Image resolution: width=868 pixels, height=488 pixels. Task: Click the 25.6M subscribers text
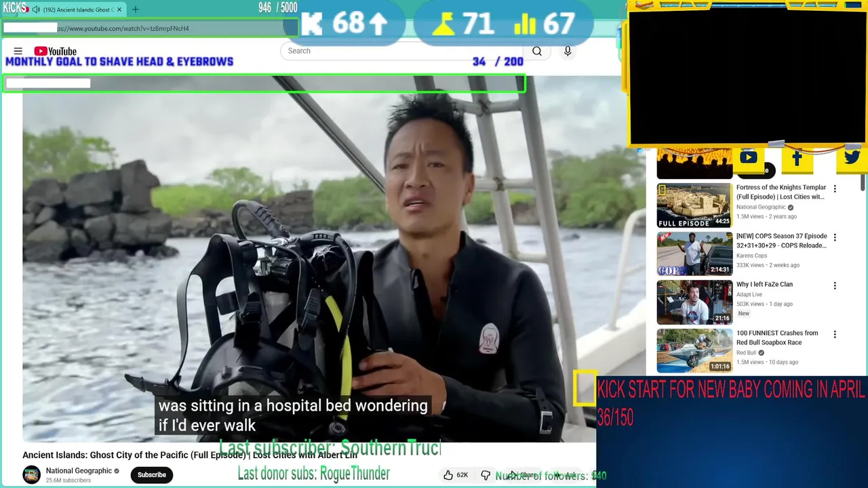coord(68,481)
